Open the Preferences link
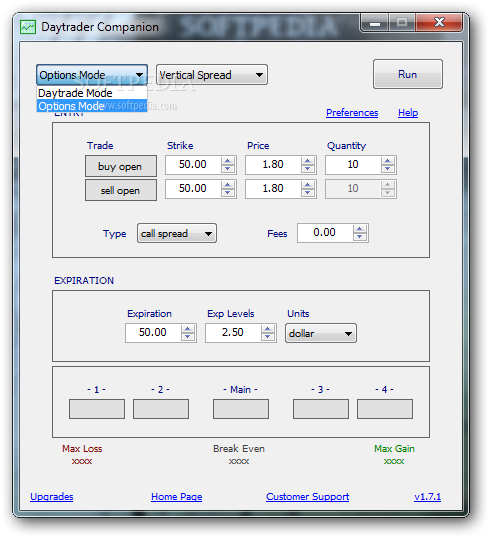The image size is (490, 538). [x=352, y=113]
